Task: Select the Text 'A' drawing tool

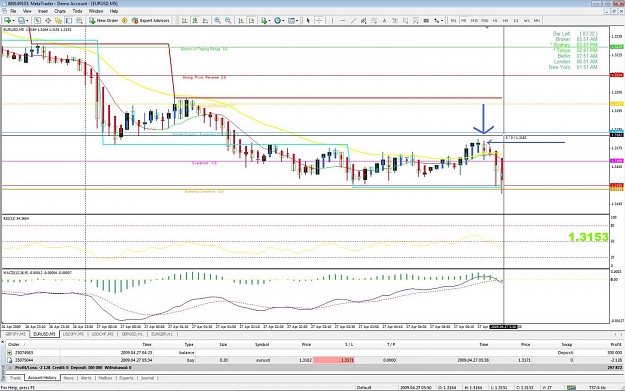Action: point(384,20)
